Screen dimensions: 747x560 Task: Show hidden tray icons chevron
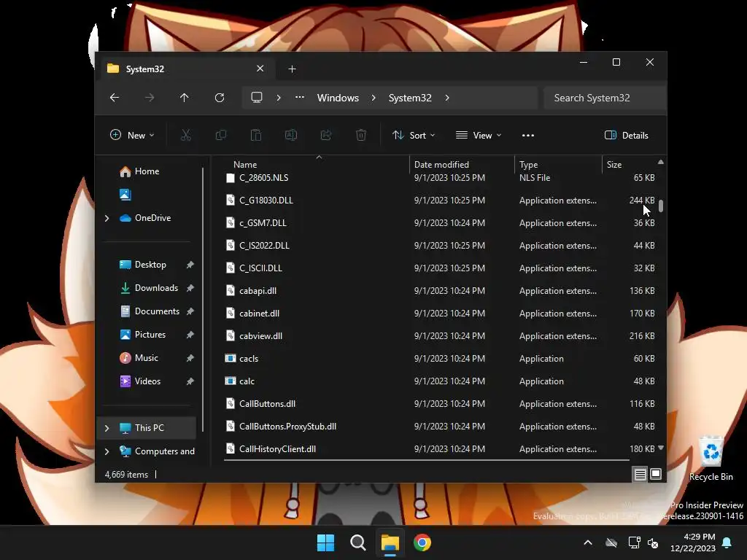[588, 542]
